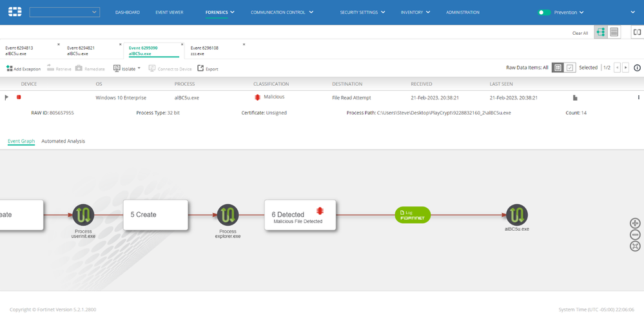Click the Retrieve button

pyautogui.click(x=59, y=68)
